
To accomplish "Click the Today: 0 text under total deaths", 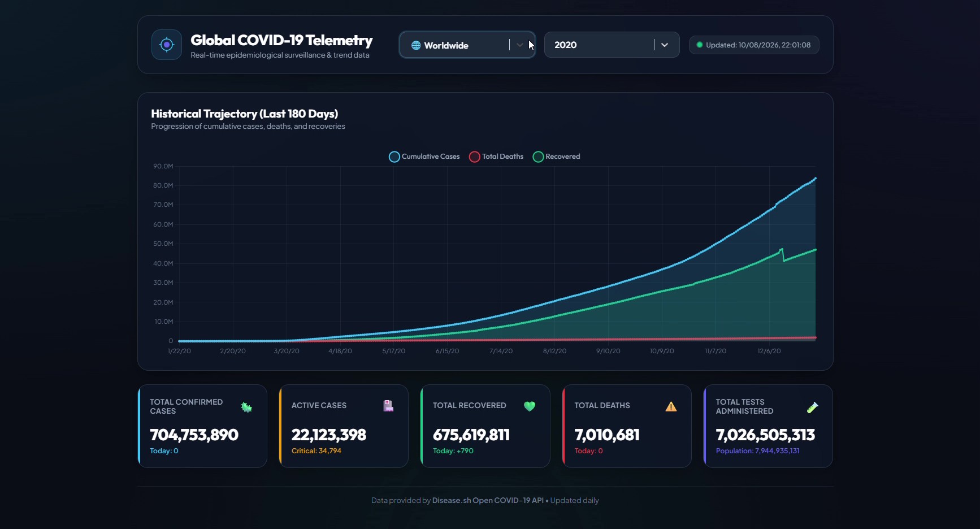I will (x=589, y=451).
